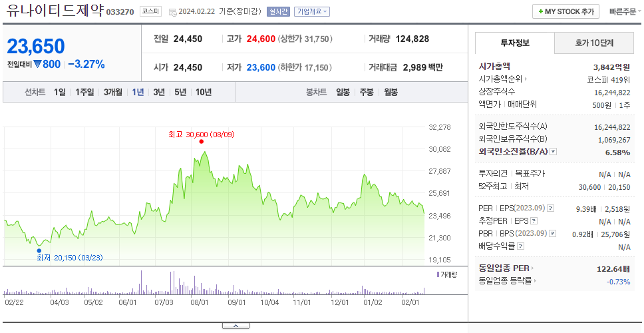
Task: Click the 거래량 value 124,828
Action: tap(412, 39)
